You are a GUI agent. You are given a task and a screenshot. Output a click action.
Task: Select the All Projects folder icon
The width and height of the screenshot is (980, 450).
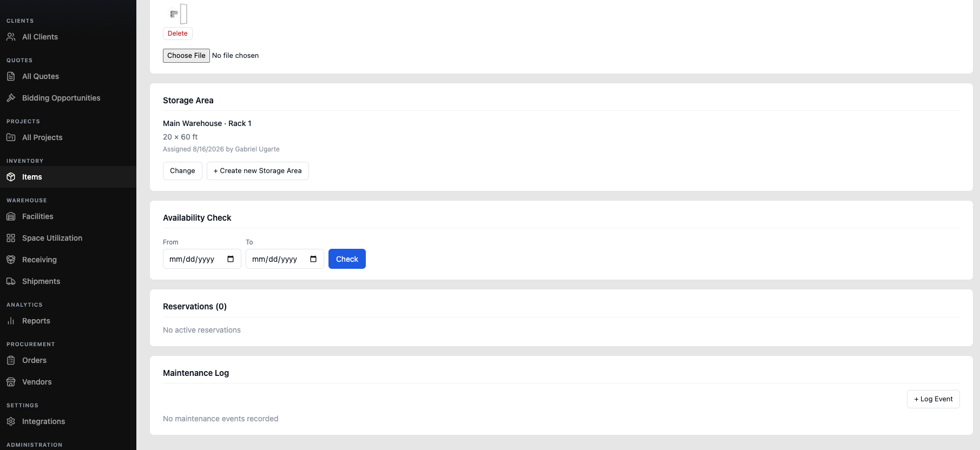pos(11,137)
